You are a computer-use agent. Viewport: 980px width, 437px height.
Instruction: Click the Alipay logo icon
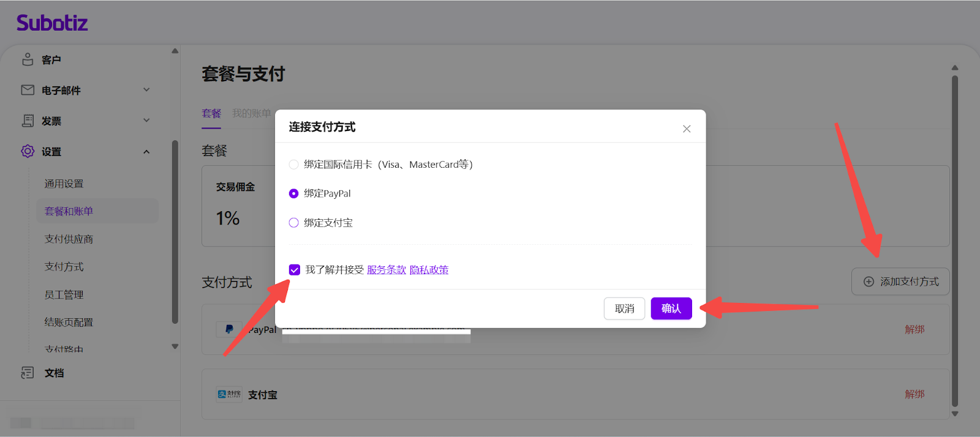(x=229, y=394)
